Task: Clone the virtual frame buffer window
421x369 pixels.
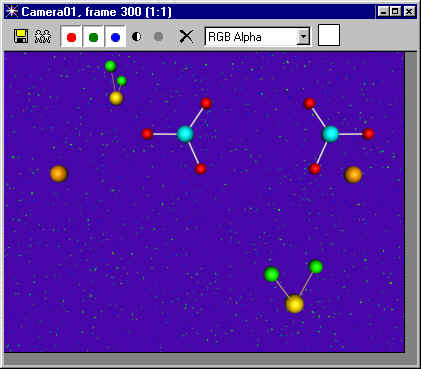Action: (x=43, y=36)
